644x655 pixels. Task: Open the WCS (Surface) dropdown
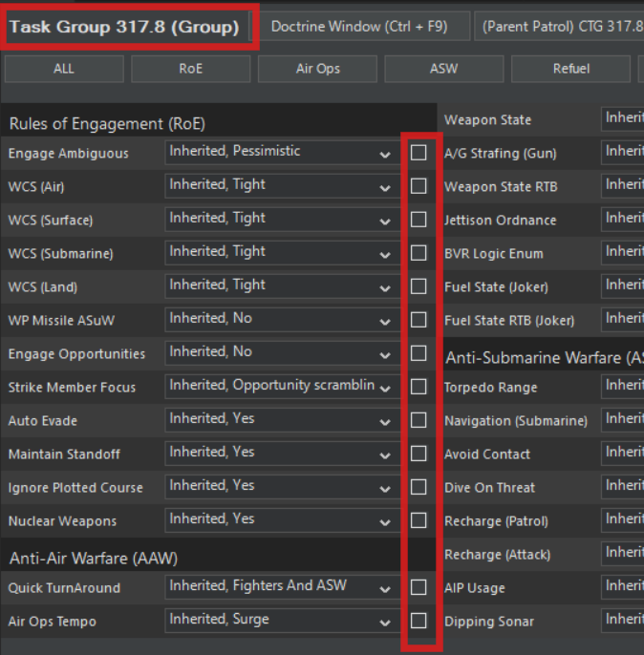tap(282, 220)
